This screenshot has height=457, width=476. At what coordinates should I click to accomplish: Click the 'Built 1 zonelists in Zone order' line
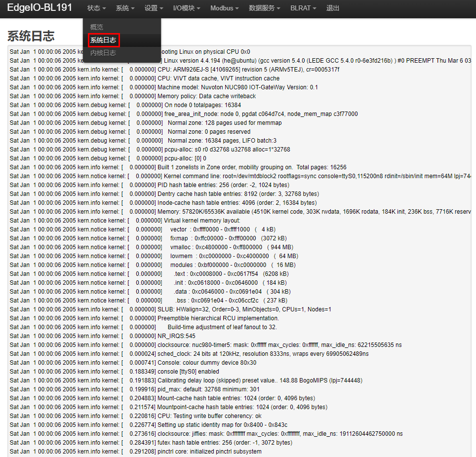(178, 167)
